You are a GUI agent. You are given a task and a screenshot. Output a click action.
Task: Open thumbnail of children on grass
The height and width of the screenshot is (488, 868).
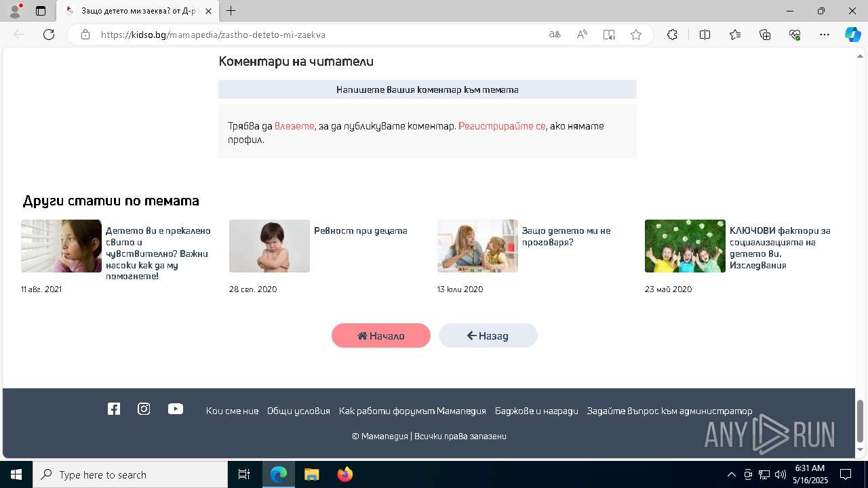click(x=685, y=246)
